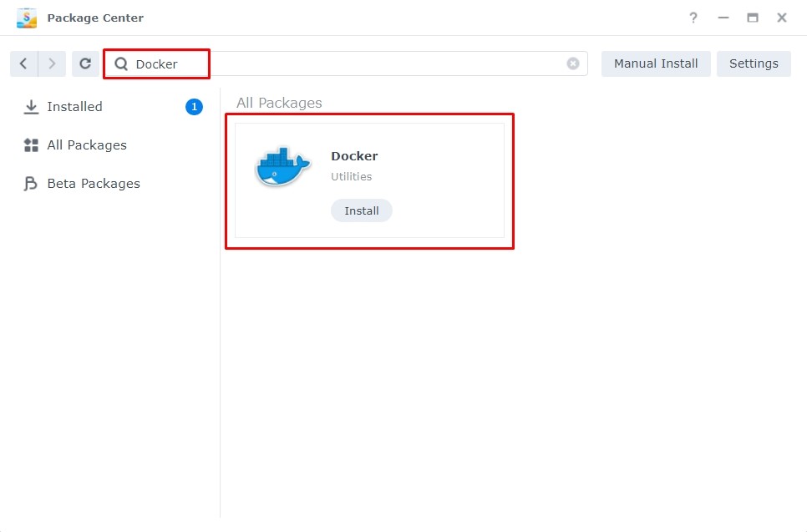Click the Package Center app icon
This screenshot has width=807, height=532.
pyautogui.click(x=27, y=18)
